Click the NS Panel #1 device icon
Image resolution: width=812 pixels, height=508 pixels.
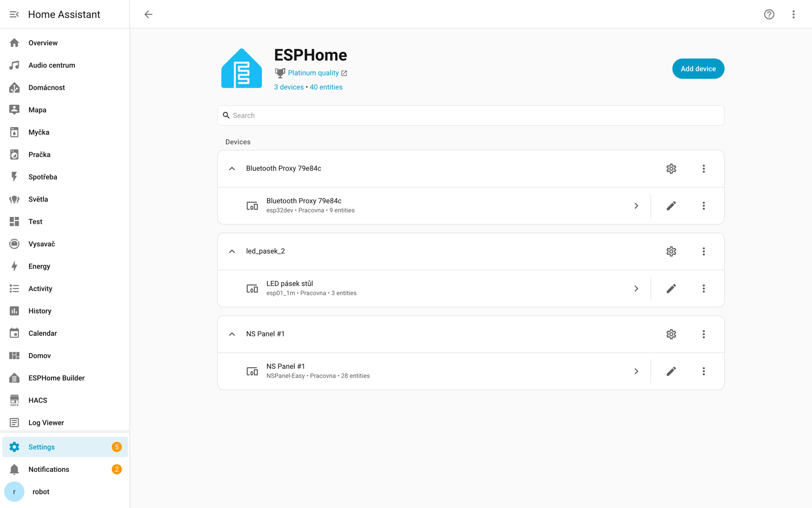[x=252, y=371]
